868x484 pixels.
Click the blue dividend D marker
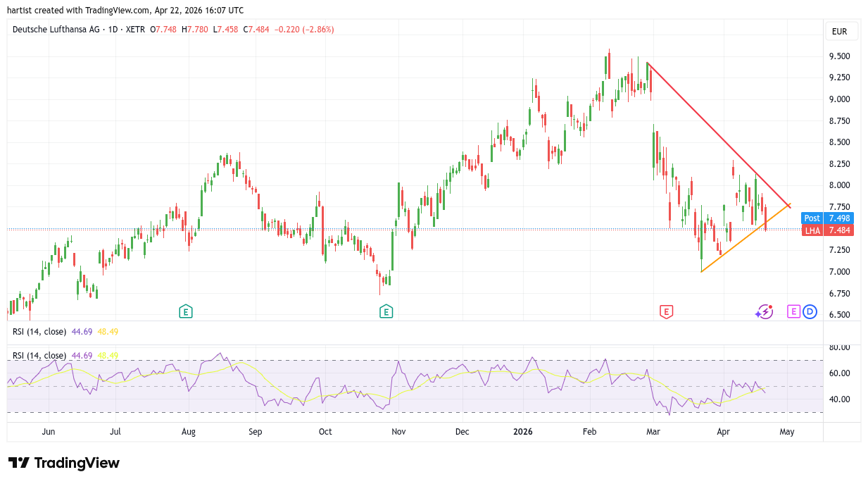[810, 311]
